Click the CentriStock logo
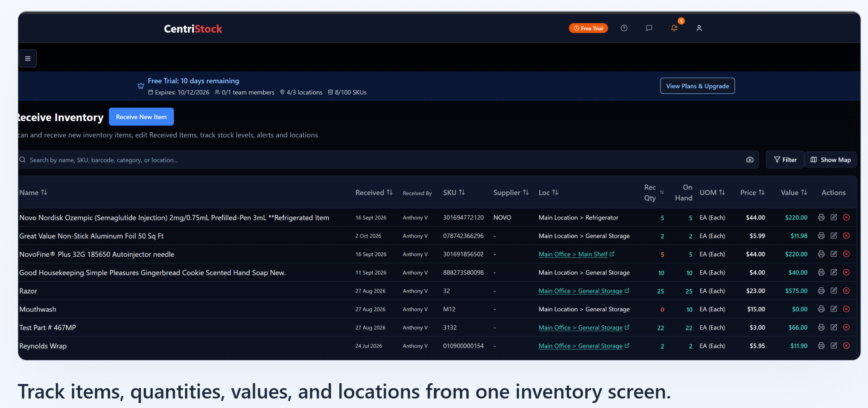 193,29
